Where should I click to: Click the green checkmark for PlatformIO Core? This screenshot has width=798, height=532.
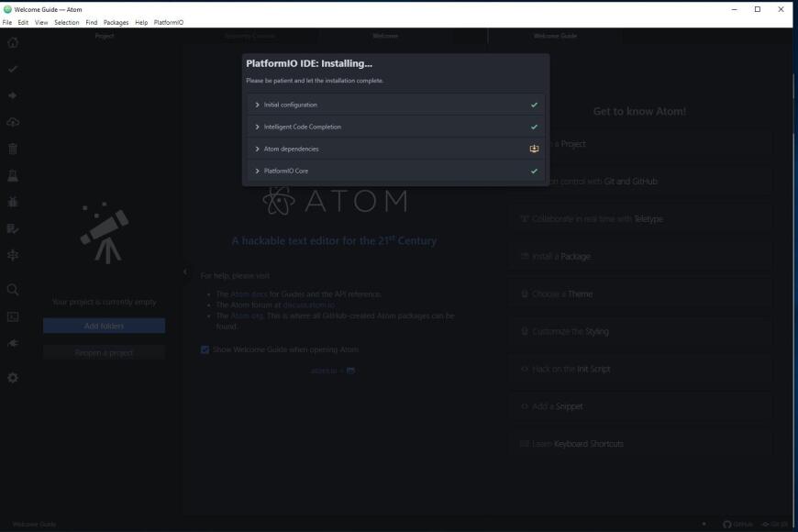click(534, 171)
